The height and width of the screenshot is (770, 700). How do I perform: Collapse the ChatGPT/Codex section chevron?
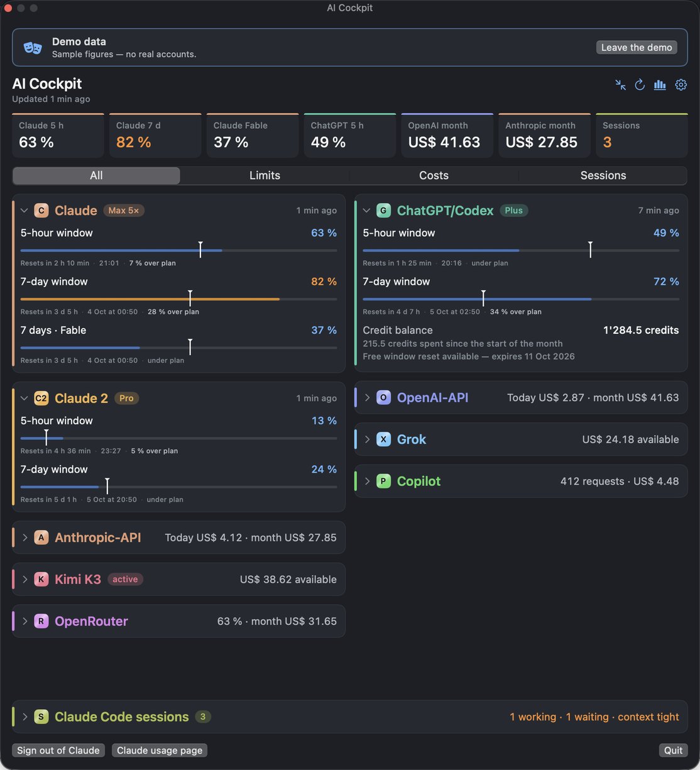(x=367, y=211)
